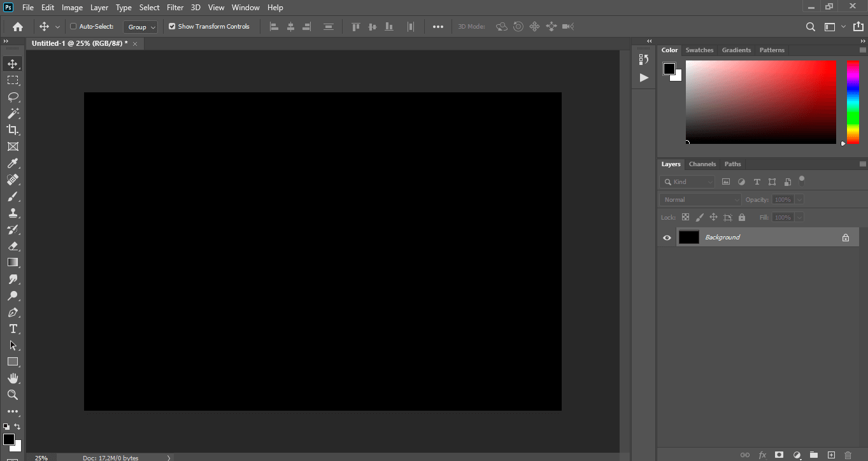Image resolution: width=868 pixels, height=461 pixels.
Task: Toggle Lock all padlock icon
Action: point(742,218)
